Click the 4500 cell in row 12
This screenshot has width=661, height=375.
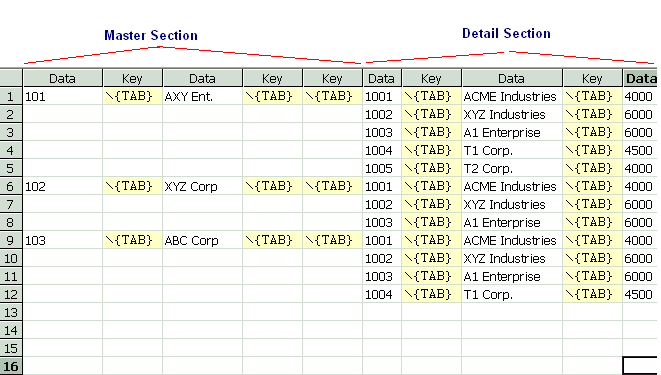coord(640,294)
